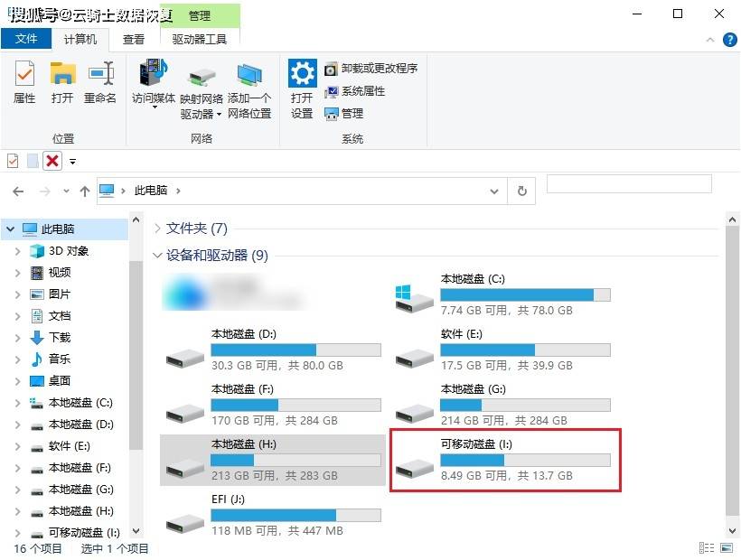The width and height of the screenshot is (741, 560).
Task: Collapse the 设备和驱动器 (9) group
Action: (158, 256)
